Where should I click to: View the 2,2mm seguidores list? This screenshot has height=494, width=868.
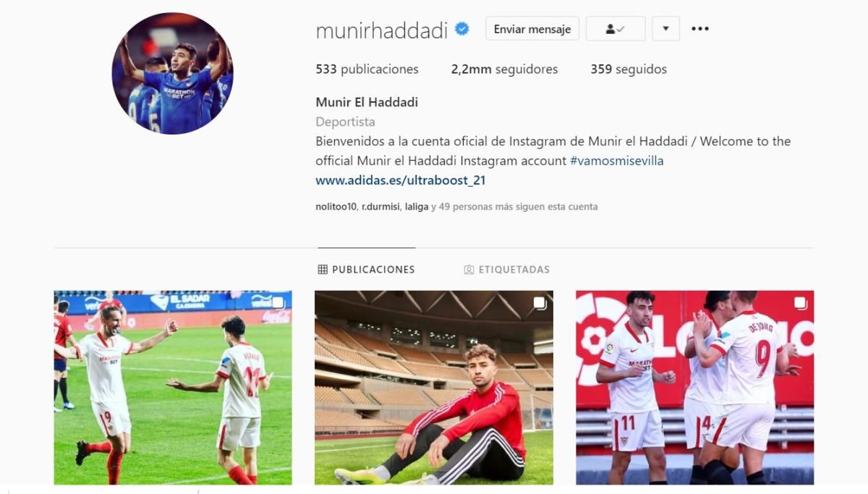tap(504, 69)
